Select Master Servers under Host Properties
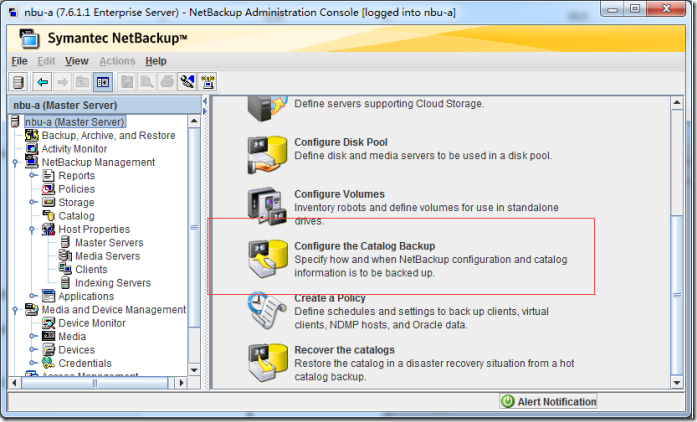697x422 pixels. tap(109, 242)
